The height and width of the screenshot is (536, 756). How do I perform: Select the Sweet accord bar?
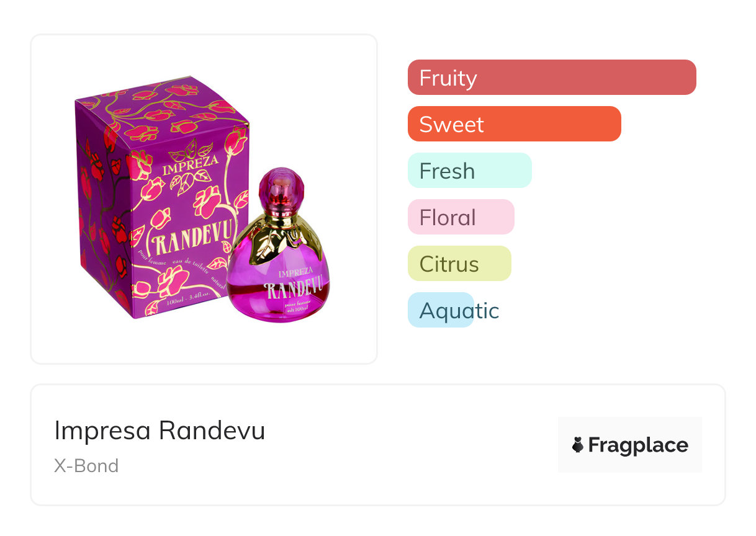514,124
